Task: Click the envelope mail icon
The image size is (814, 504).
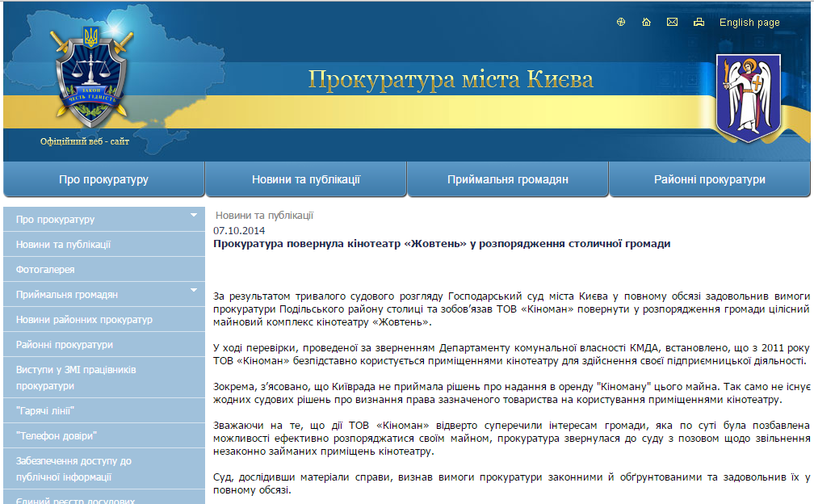Action: pyautogui.click(x=672, y=22)
